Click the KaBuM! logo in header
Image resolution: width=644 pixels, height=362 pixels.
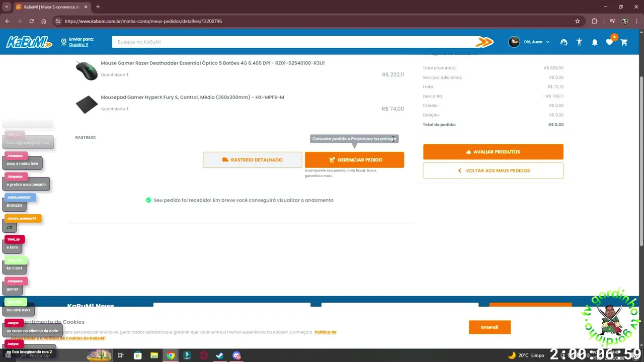(29, 42)
